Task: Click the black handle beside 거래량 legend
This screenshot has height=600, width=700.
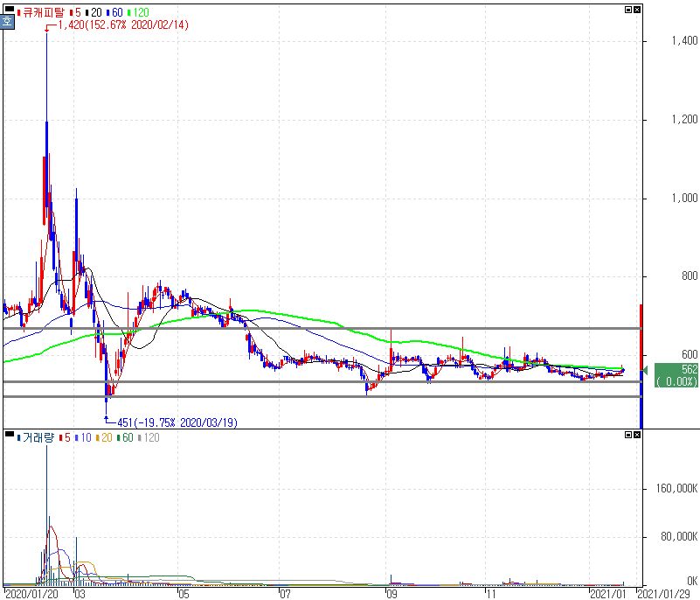Action: point(9,433)
